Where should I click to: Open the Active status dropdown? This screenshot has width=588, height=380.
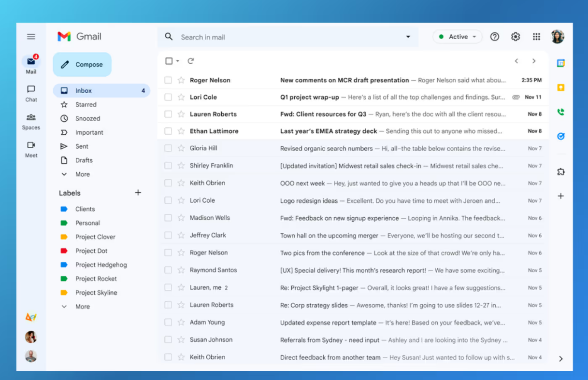(x=457, y=36)
